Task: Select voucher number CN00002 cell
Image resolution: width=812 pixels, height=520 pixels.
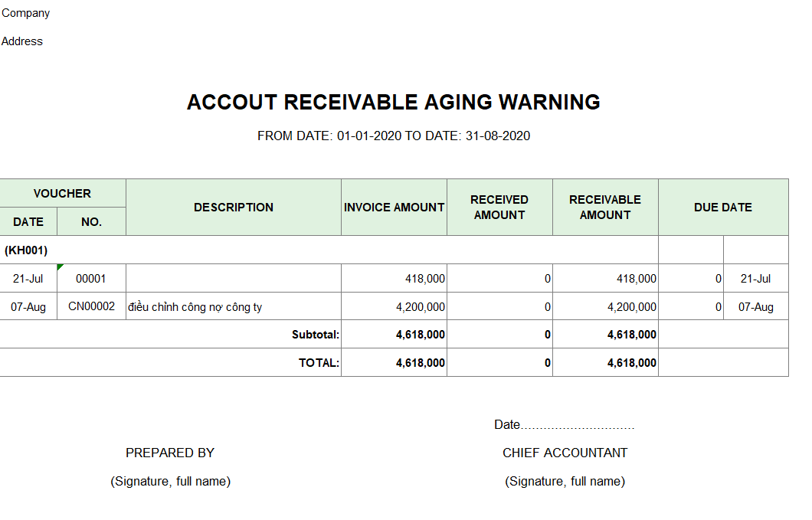Action: click(91, 306)
